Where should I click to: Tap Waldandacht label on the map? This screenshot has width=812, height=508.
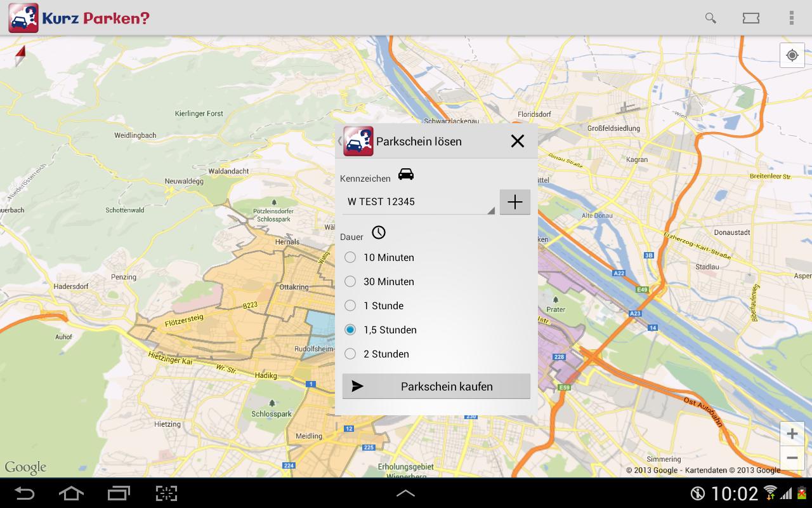tap(228, 171)
